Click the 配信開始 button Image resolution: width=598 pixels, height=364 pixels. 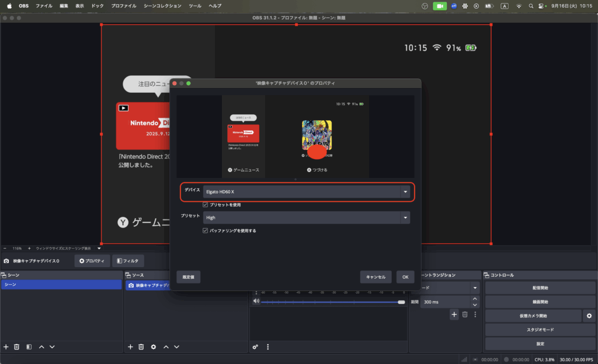541,288
